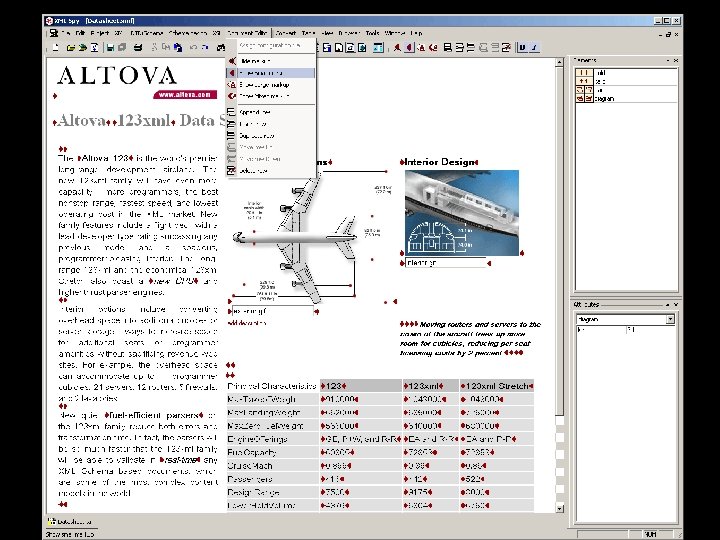Click the italic I formatting icon

(x=534, y=47)
